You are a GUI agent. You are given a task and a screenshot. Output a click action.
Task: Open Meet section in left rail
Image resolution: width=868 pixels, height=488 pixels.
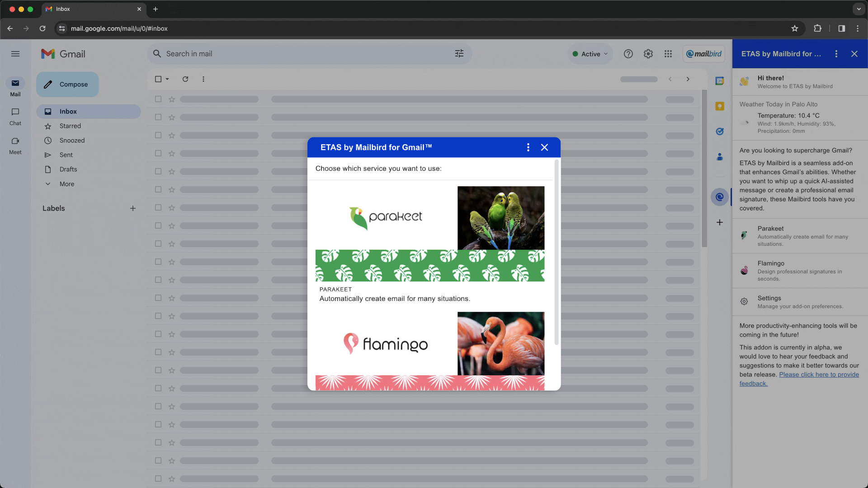pyautogui.click(x=15, y=145)
